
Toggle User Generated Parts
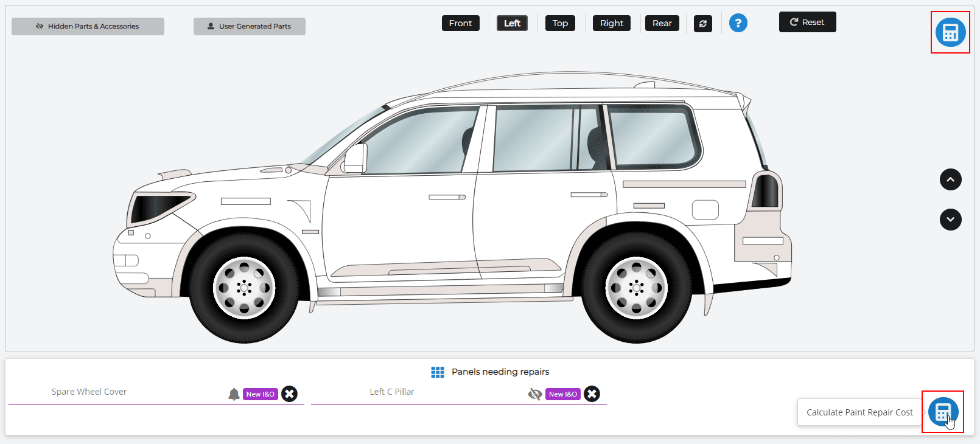250,26
